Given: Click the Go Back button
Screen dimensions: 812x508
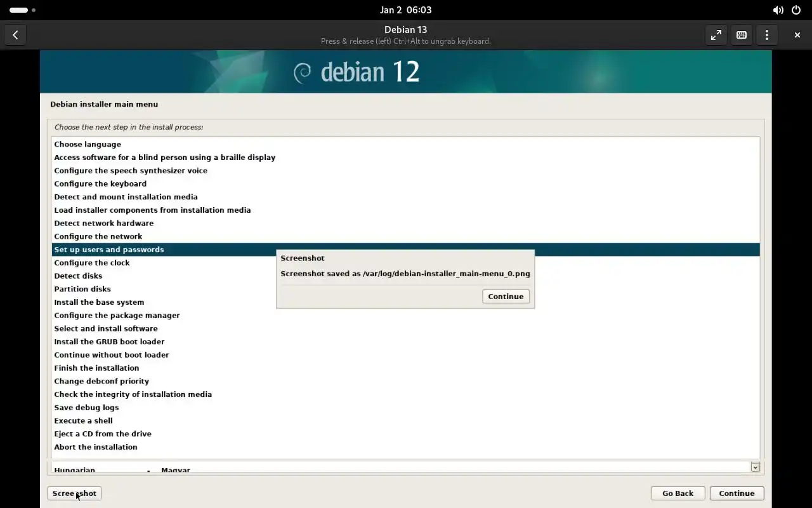Looking at the screenshot, I should (x=678, y=493).
